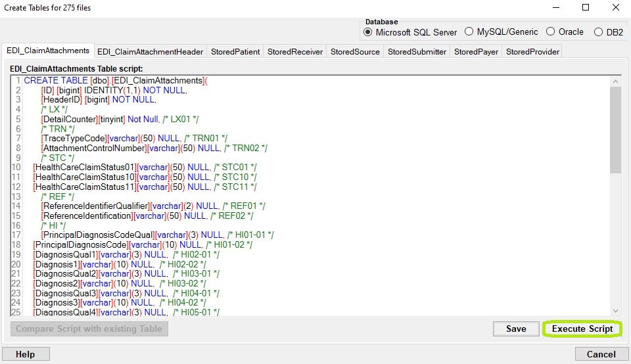The height and width of the screenshot is (364, 631).
Task: Click the [TraceTypeCode] script line
Action: tap(134, 139)
